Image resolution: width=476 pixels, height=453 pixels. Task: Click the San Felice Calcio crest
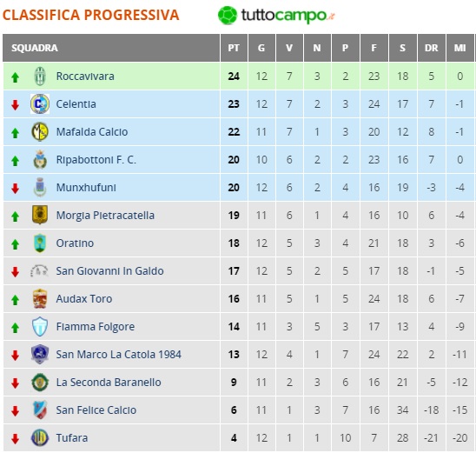point(40,410)
